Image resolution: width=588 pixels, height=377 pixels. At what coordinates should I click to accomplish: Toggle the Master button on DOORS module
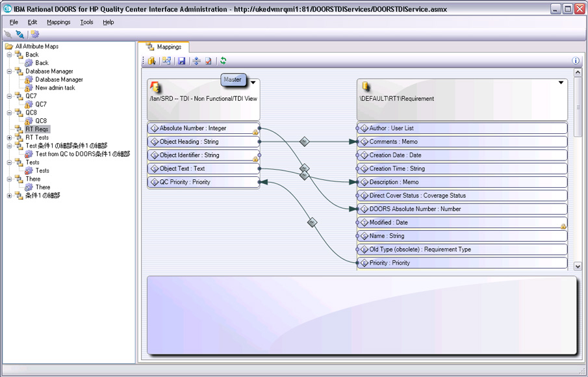tap(233, 79)
